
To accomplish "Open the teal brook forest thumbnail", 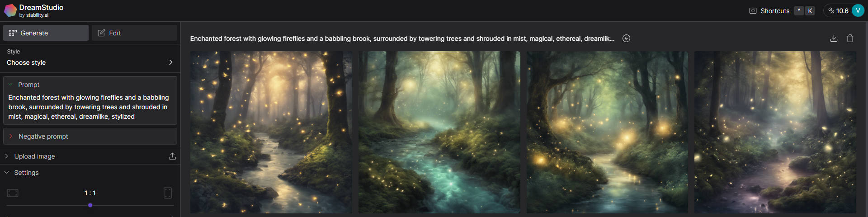I will pos(439,132).
